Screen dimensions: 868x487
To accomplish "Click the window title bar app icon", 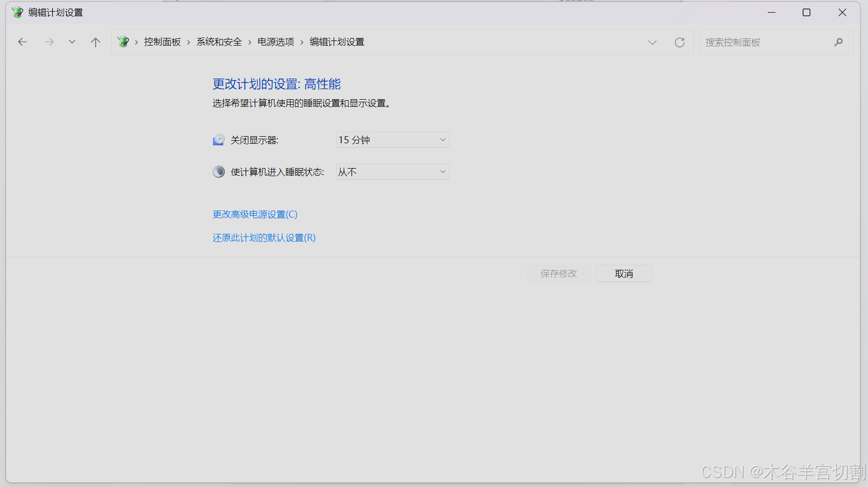I will (x=17, y=12).
